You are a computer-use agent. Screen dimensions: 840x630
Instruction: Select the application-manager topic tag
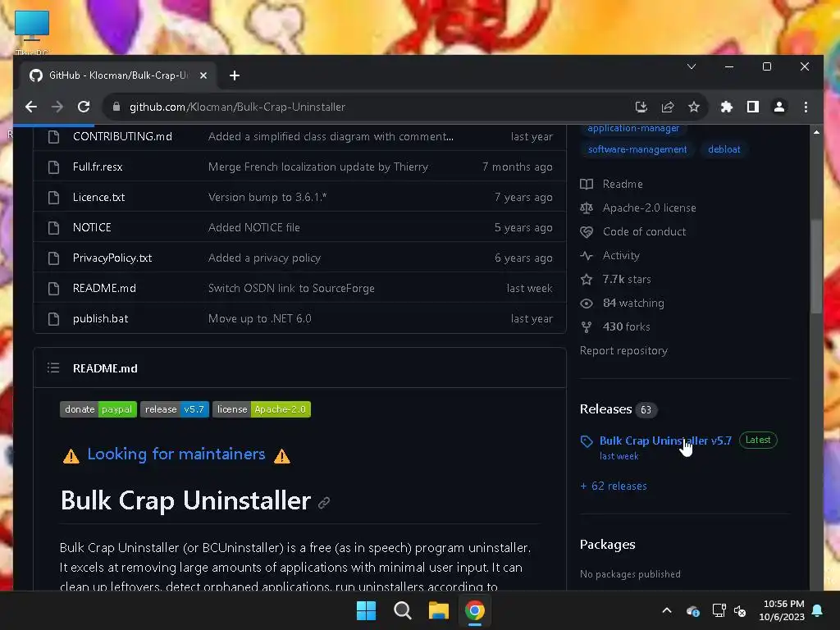(x=632, y=128)
